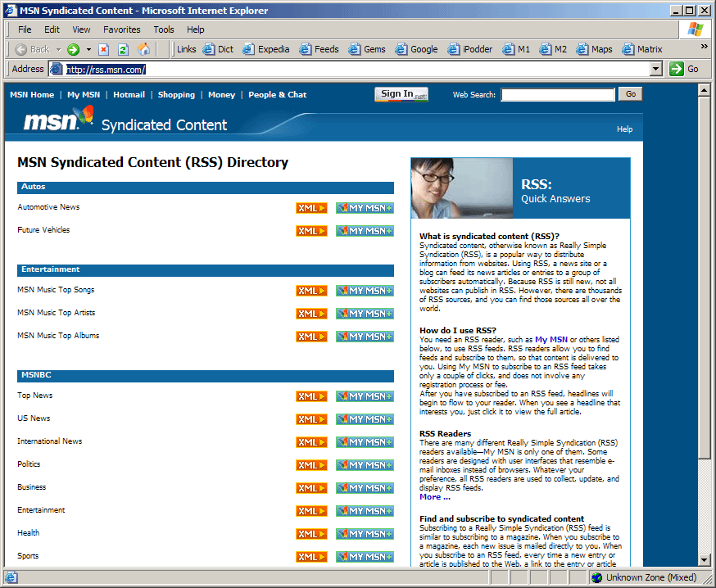Open the Forward button history dropdown arrow
The image size is (716, 588).
click(x=88, y=49)
